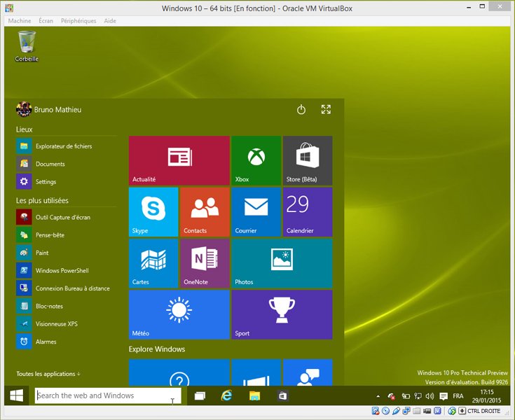The width and height of the screenshot is (515, 420).
Task: Click the power button in Start menu
Action: (301, 110)
